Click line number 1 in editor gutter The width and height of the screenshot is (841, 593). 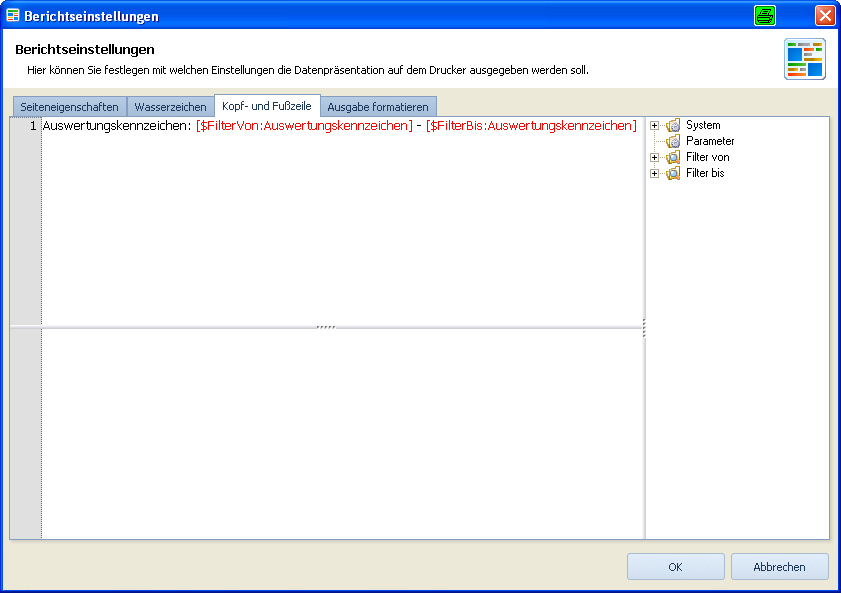click(x=33, y=126)
